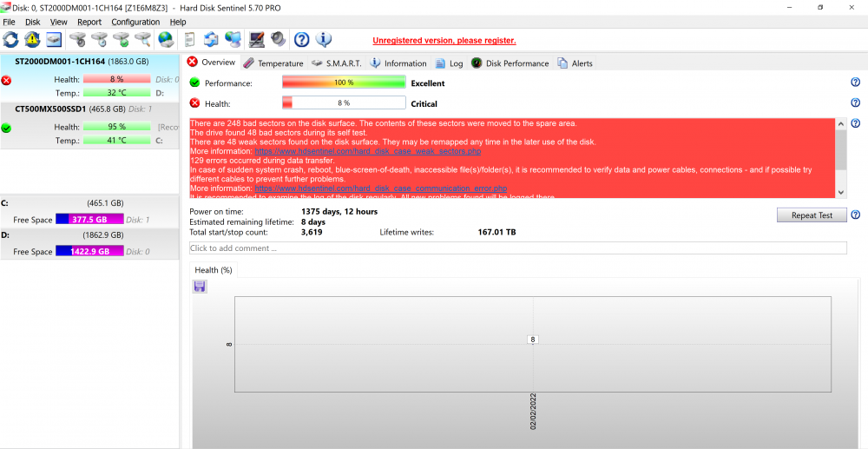Switch to the S.M.A.R.T. tab

[x=336, y=63]
